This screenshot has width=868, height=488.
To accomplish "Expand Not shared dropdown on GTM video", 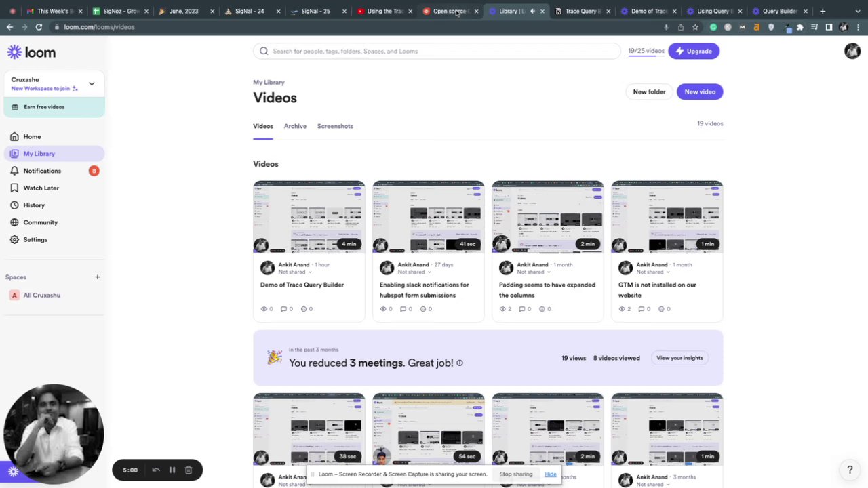I will 655,272.
